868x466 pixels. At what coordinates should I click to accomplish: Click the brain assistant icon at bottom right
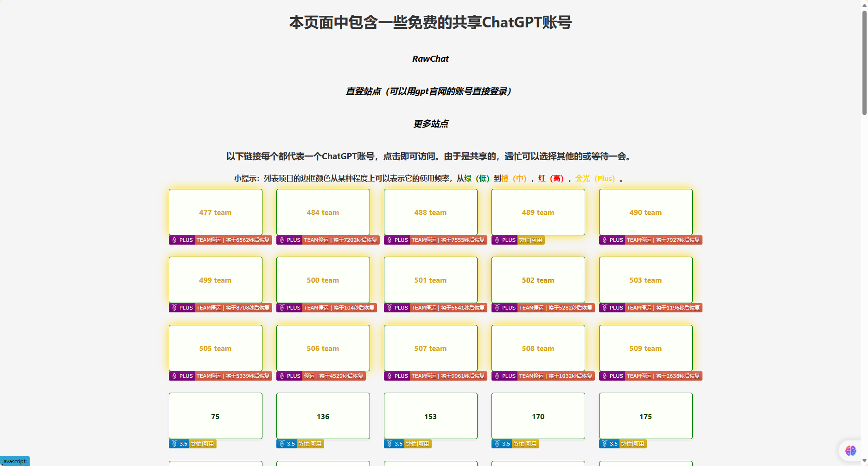click(850, 450)
